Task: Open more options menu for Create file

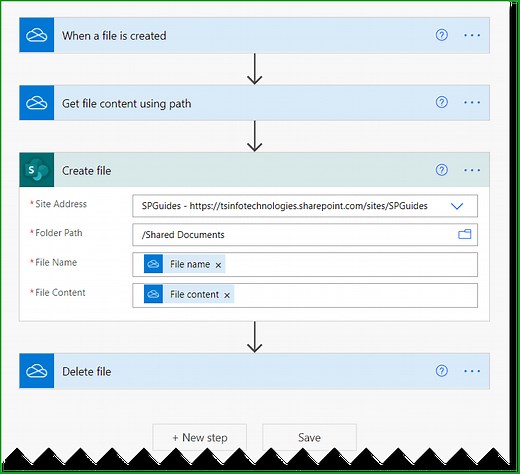Action: click(x=472, y=170)
